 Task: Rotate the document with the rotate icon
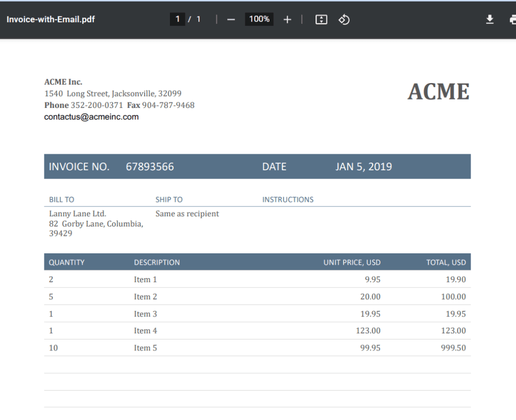click(x=344, y=20)
